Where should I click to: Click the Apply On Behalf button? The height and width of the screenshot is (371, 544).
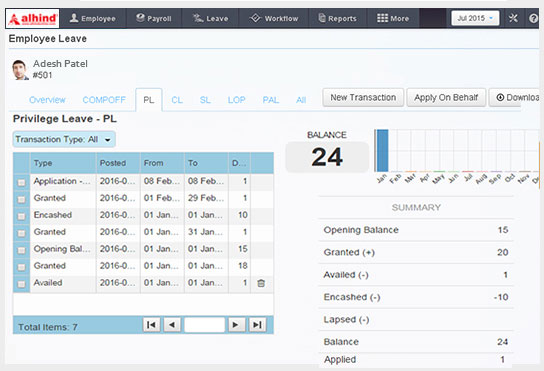[x=446, y=98]
